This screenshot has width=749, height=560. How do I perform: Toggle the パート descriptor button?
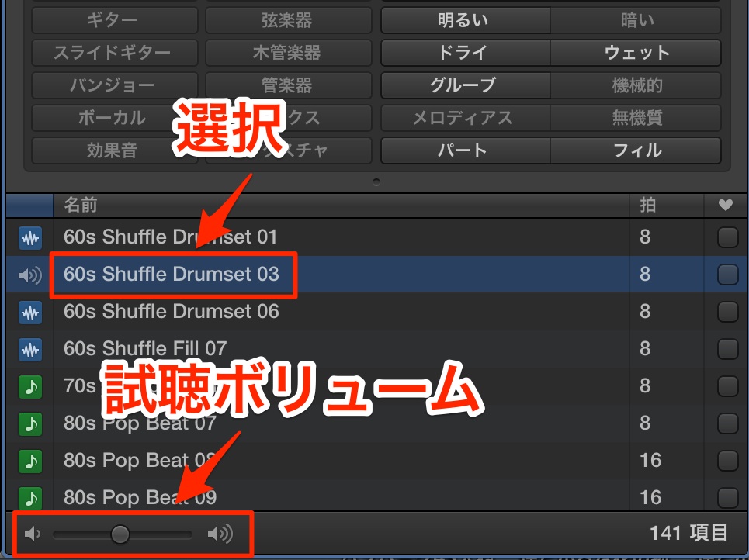point(465,150)
